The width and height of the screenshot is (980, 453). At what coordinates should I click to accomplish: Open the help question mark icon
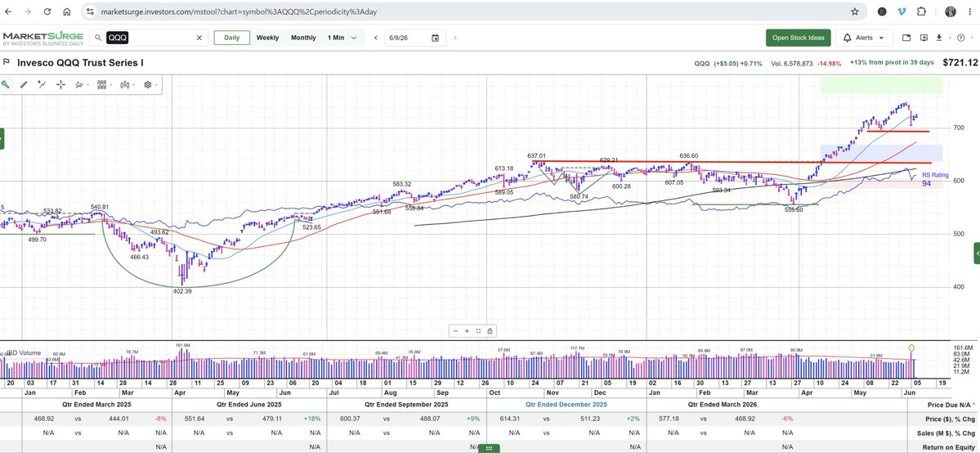960,38
